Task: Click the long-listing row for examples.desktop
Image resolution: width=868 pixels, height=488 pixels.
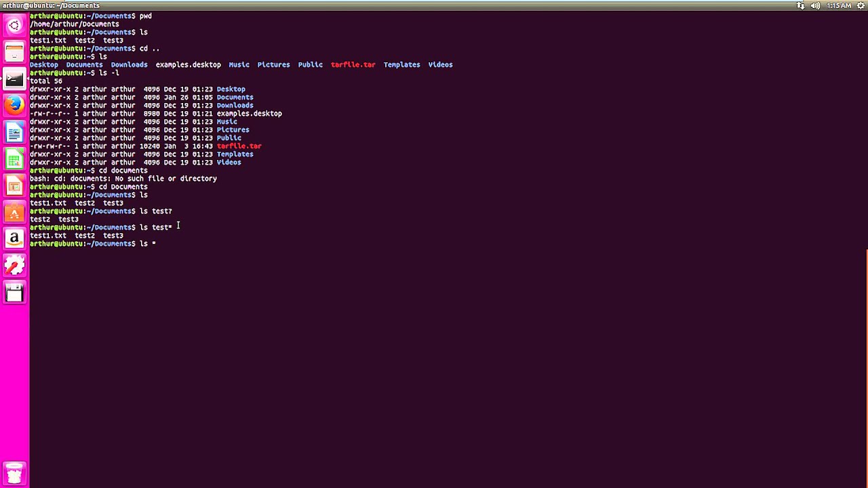Action: (x=156, y=113)
